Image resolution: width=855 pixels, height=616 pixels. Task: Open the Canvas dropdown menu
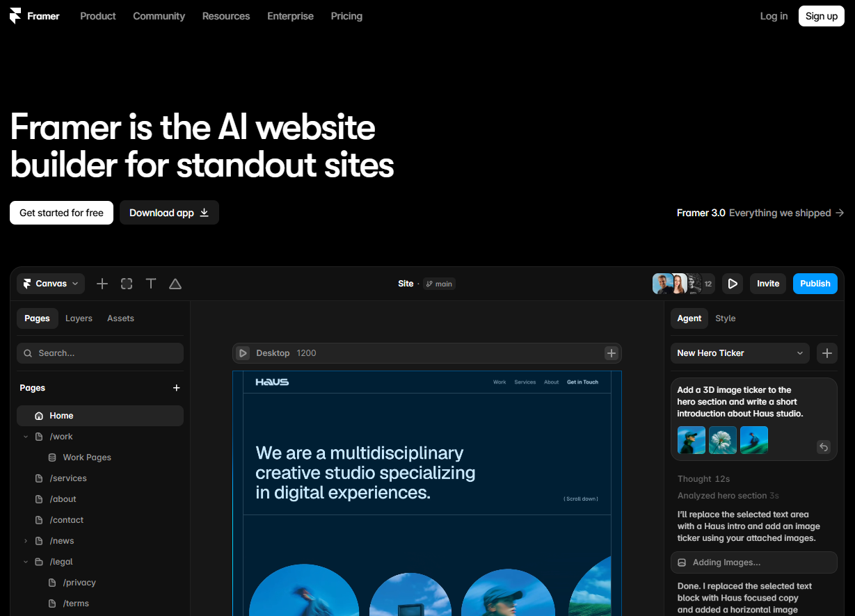pyautogui.click(x=51, y=284)
